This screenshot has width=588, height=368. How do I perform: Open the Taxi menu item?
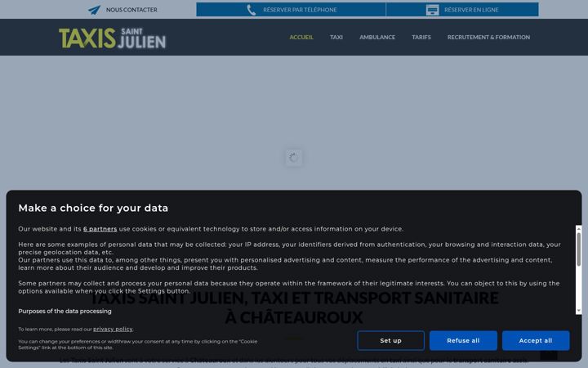(x=336, y=37)
